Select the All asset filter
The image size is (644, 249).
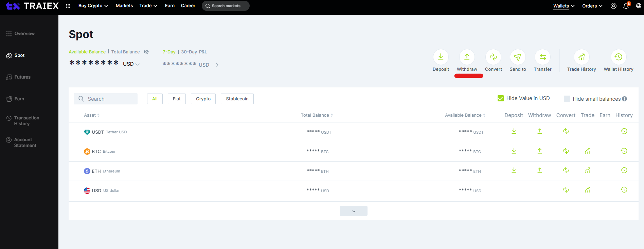(155, 99)
